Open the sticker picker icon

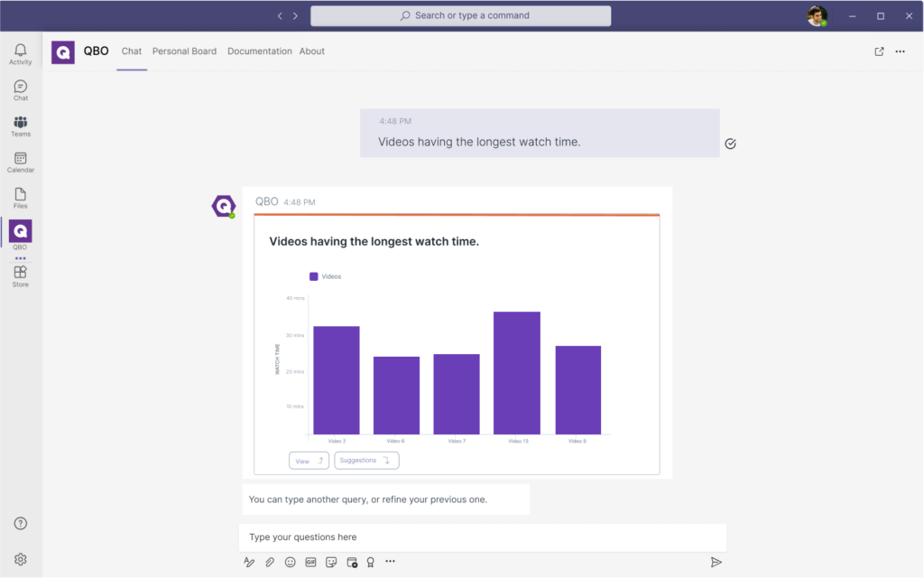pos(331,562)
